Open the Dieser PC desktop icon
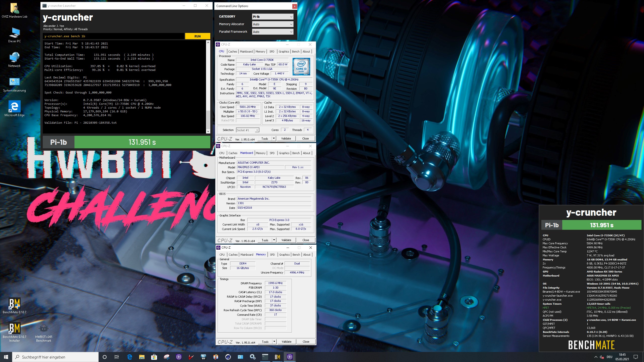The image size is (644, 362). (15, 35)
